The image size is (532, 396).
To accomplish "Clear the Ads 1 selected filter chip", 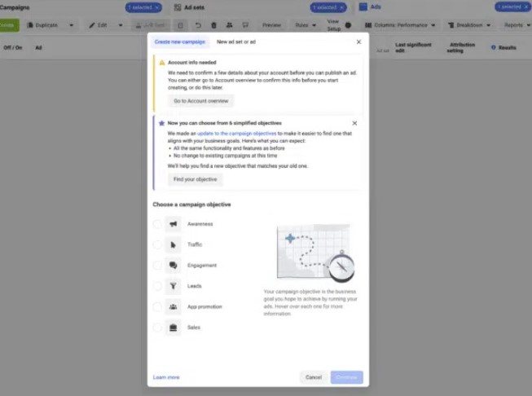I will pos(526,7).
